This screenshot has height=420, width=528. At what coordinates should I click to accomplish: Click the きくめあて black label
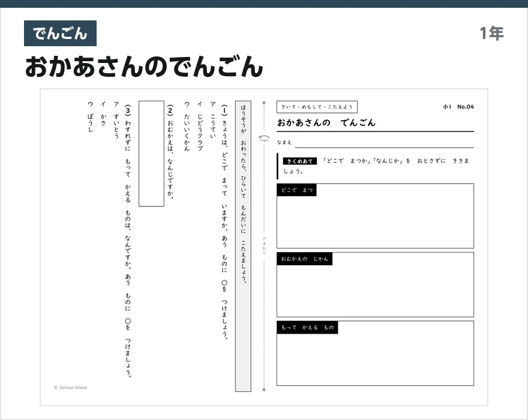coord(299,161)
